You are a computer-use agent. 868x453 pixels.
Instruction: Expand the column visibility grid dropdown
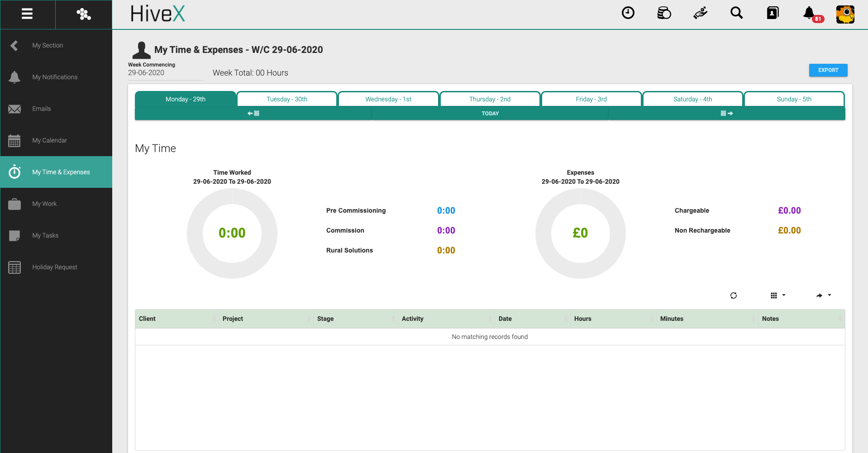pos(777,296)
